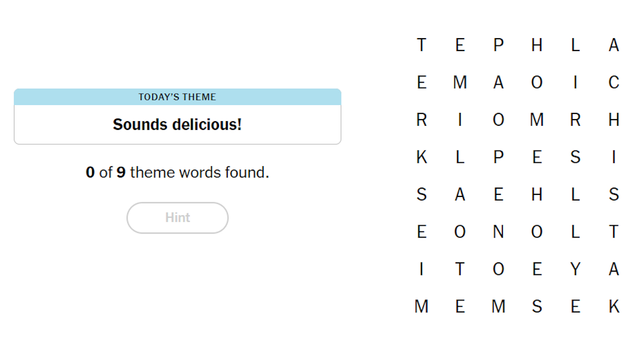
Task: Select the theme card reading Sounds delicious!
Action: 177,124
